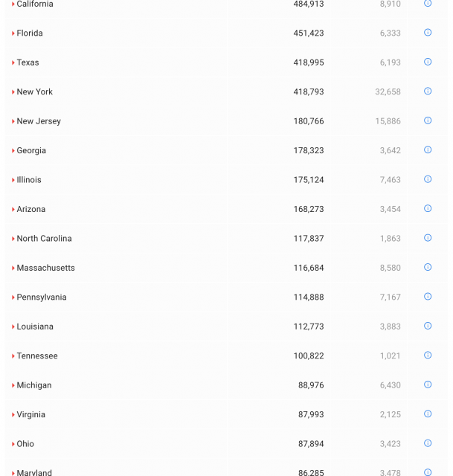Expand the Texas row triangle
This screenshot has width=453, height=476.
tap(13, 63)
